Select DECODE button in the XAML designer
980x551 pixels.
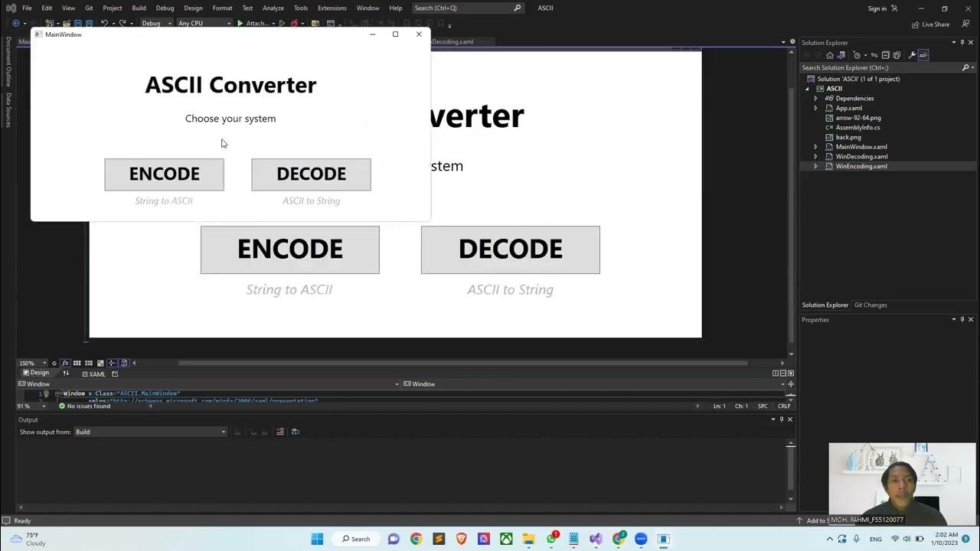point(511,249)
